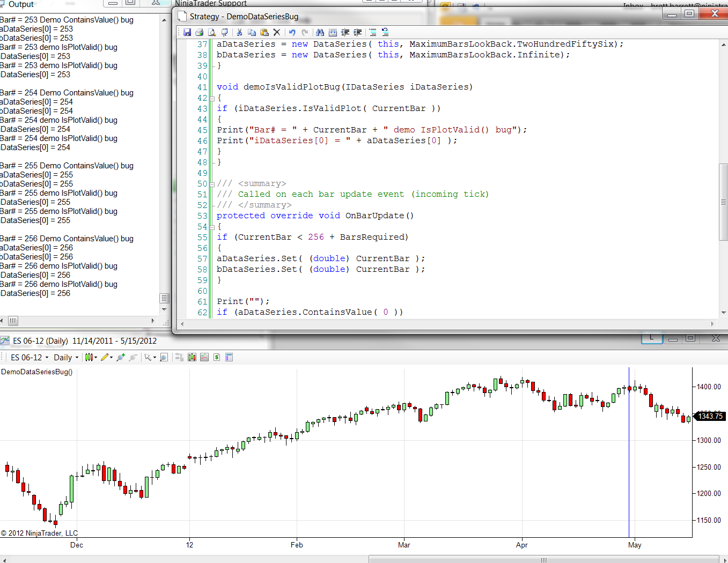Viewport: 728px width, 563px height.
Task: Click the 1343.75 current price marker
Action: tap(710, 416)
